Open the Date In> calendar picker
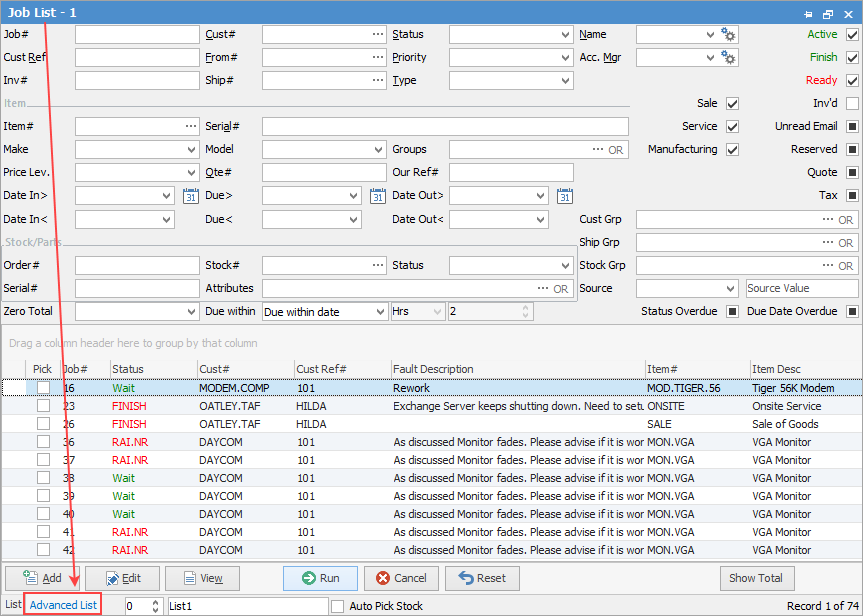This screenshot has width=863, height=616. tap(192, 196)
